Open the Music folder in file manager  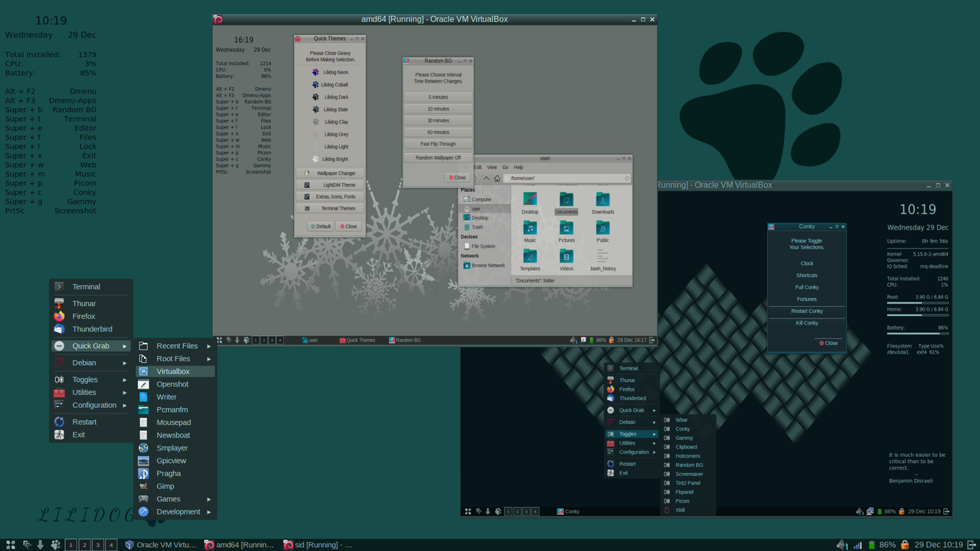tap(530, 232)
